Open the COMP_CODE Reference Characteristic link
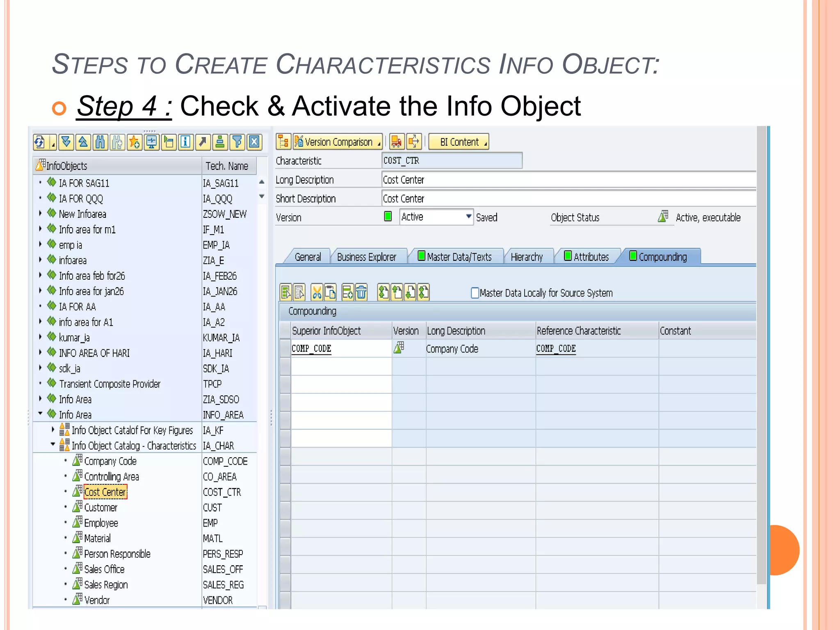The height and width of the screenshot is (630, 840). (x=556, y=349)
